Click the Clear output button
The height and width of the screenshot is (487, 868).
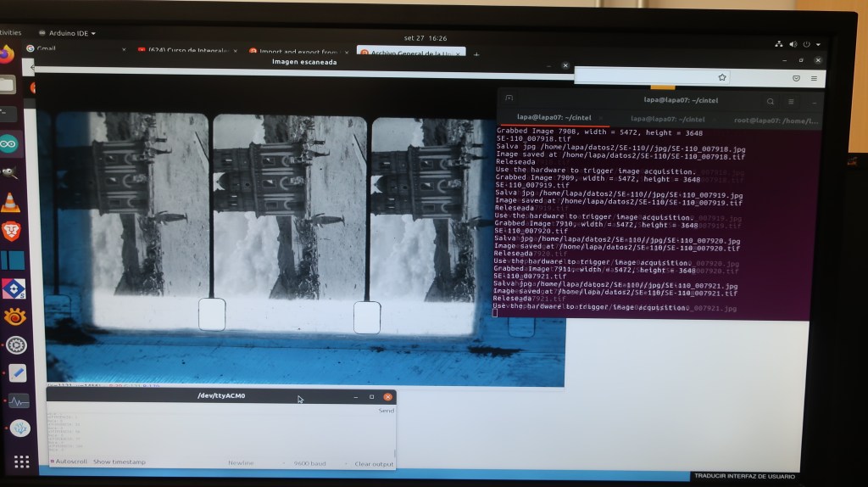(373, 464)
